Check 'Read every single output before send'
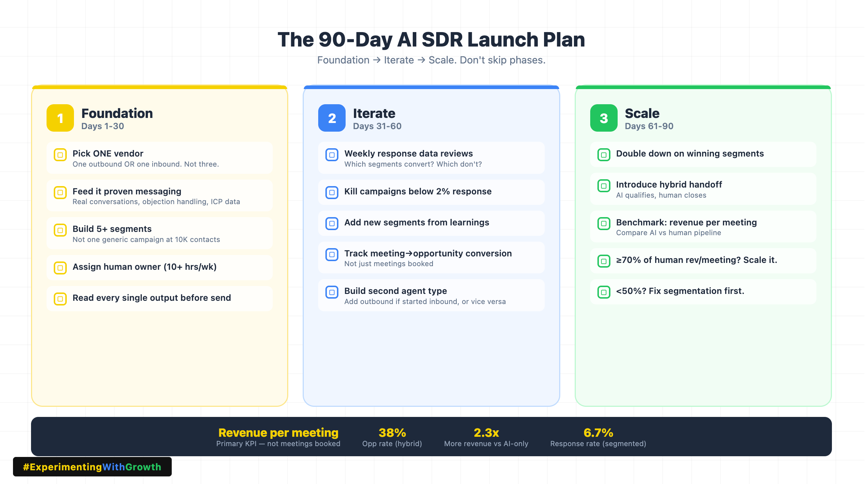This screenshot has width=868, height=484. (60, 299)
